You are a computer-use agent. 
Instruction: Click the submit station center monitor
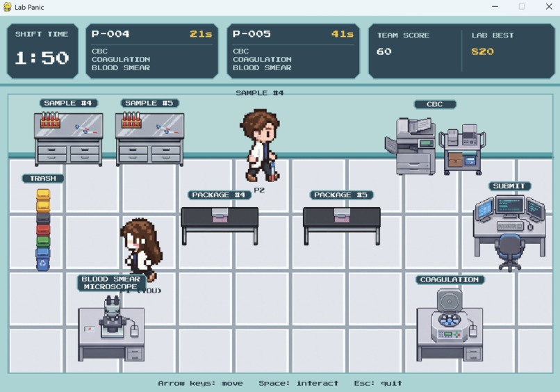pos(510,206)
